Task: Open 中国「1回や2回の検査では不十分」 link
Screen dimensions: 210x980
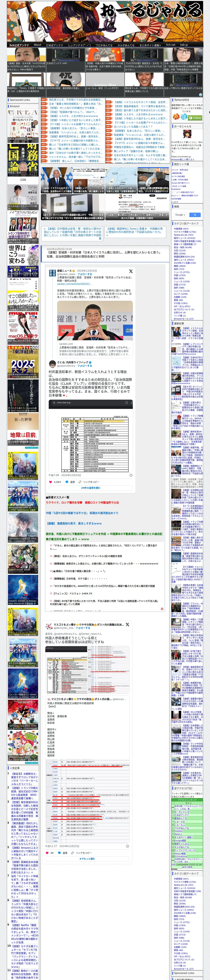Action: point(82,513)
